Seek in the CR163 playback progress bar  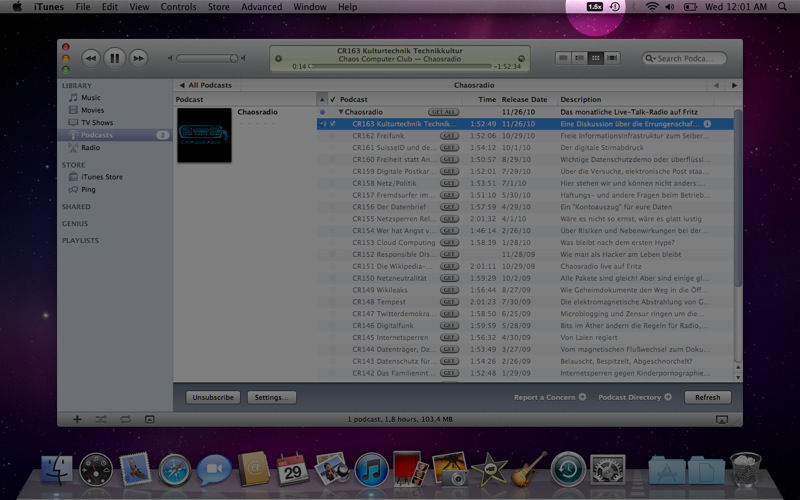click(401, 66)
